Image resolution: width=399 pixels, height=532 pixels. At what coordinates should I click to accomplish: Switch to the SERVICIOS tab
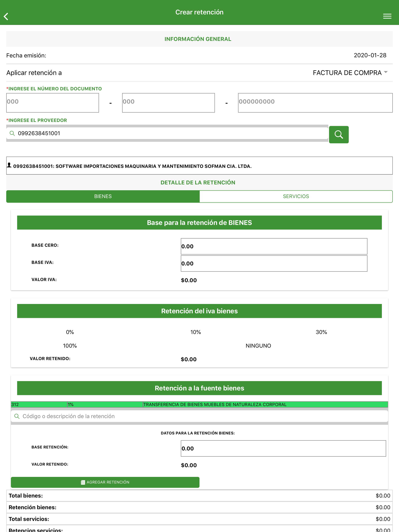pos(296,196)
